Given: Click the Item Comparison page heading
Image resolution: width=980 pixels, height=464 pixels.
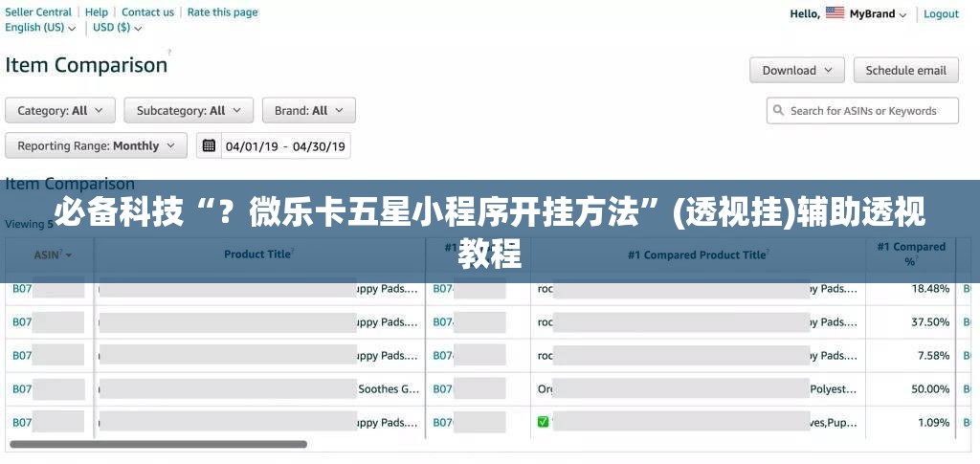Looking at the screenshot, I should pyautogui.click(x=86, y=65).
